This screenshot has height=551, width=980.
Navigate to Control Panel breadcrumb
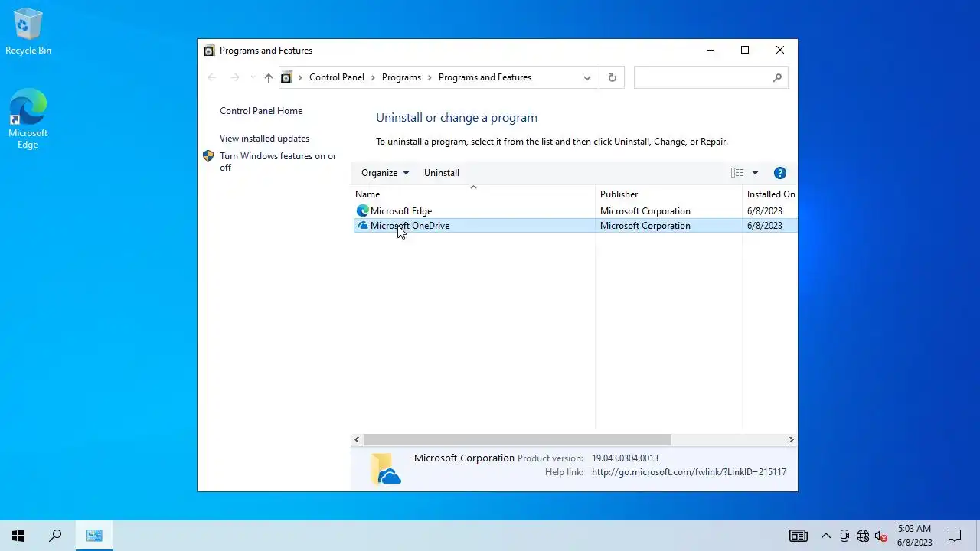tap(337, 77)
